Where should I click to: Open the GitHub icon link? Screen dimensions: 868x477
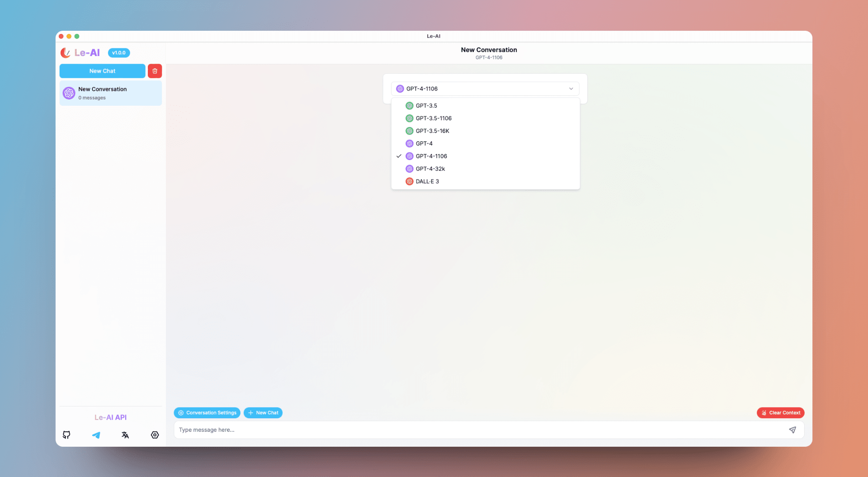click(x=66, y=435)
